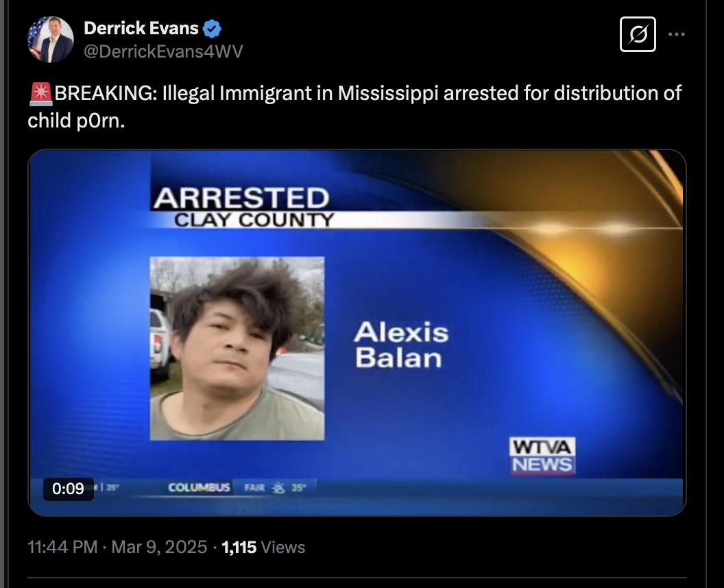Screen dimensions: 724x588
Task: Click the COLUMBUS weather ticker label
Action: [199, 487]
